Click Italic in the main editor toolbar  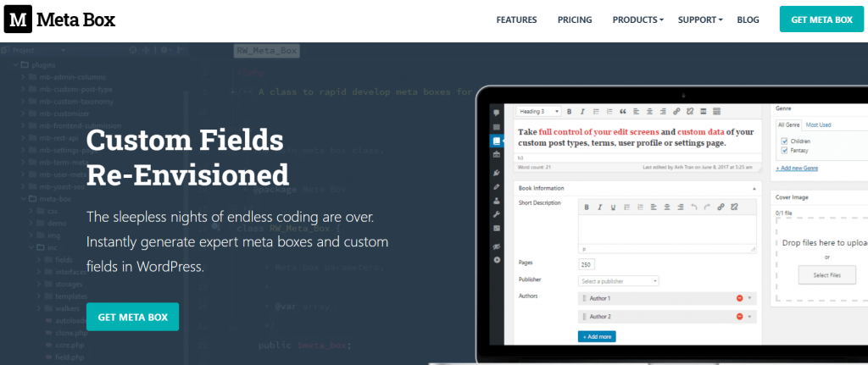(582, 112)
